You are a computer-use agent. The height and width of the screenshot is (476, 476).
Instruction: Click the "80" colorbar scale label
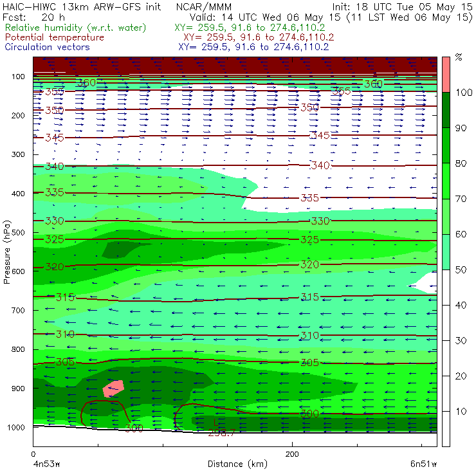point(461,163)
